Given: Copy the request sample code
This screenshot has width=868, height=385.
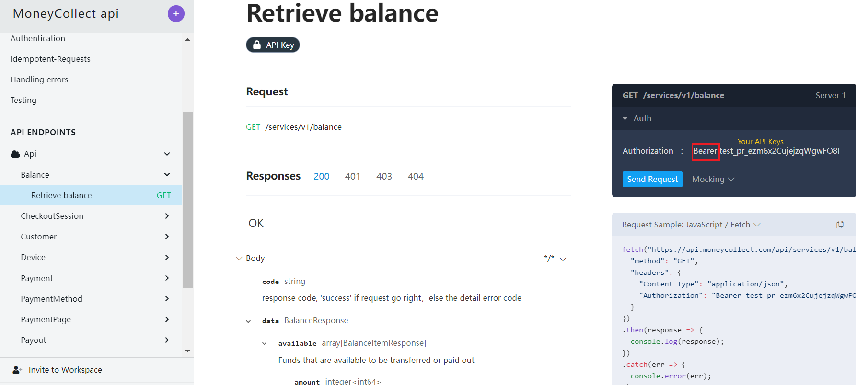Looking at the screenshot, I should click(840, 225).
